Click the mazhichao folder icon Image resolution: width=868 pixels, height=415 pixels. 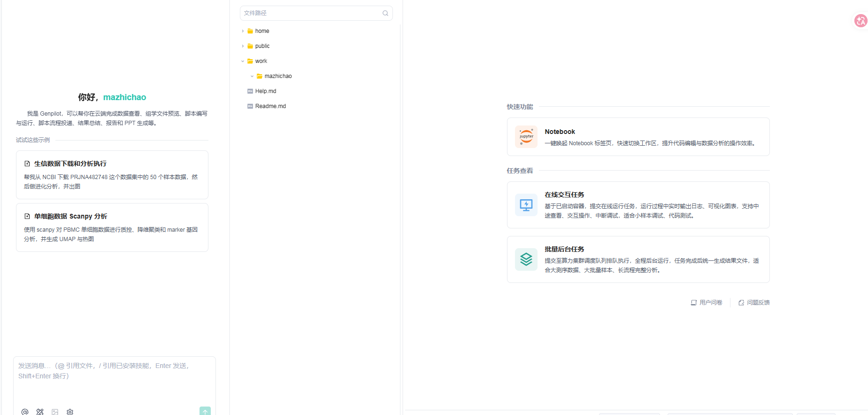[260, 76]
